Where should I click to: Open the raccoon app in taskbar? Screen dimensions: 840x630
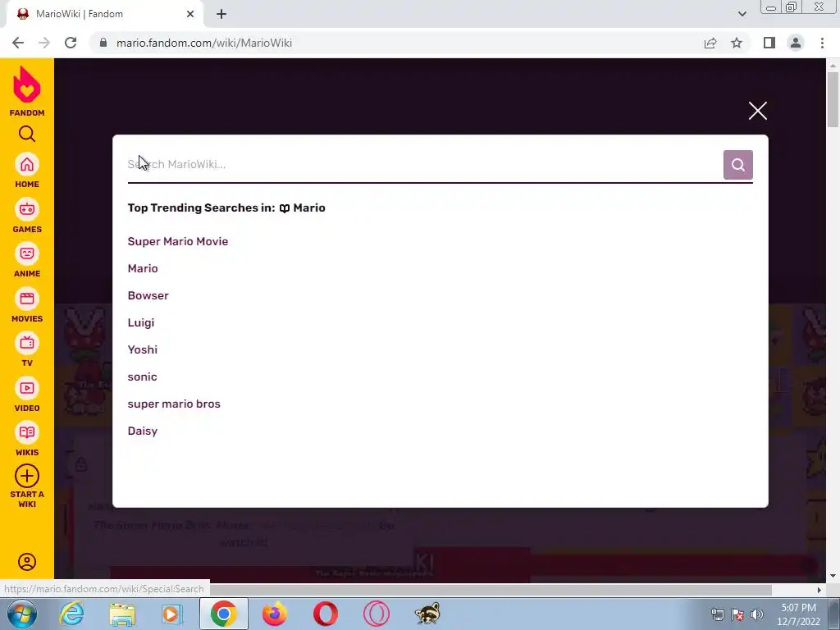tap(427, 614)
